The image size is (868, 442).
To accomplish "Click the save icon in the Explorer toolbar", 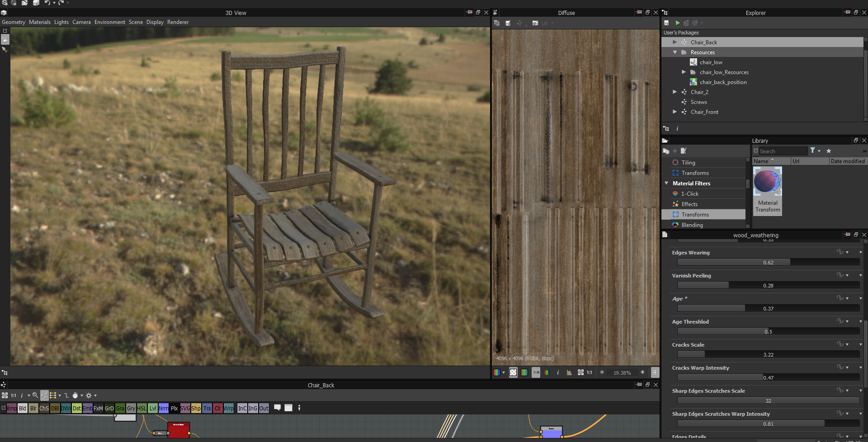I will 666,23.
